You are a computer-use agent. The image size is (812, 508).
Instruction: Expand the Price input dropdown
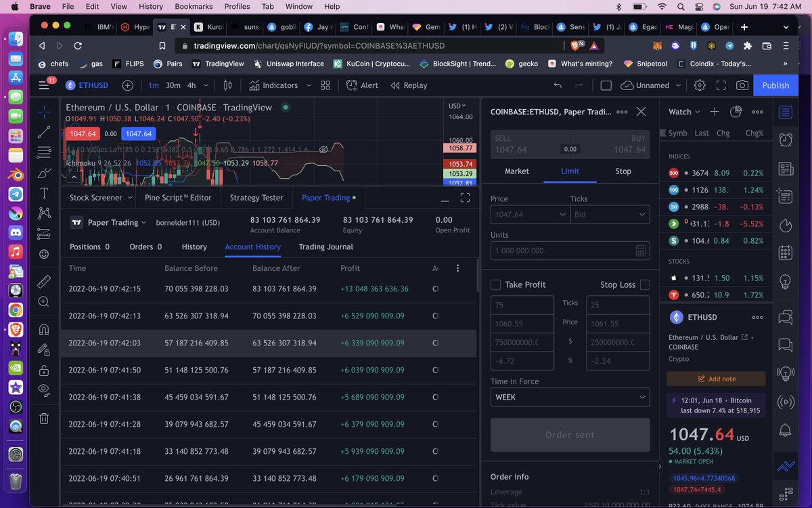[563, 215]
